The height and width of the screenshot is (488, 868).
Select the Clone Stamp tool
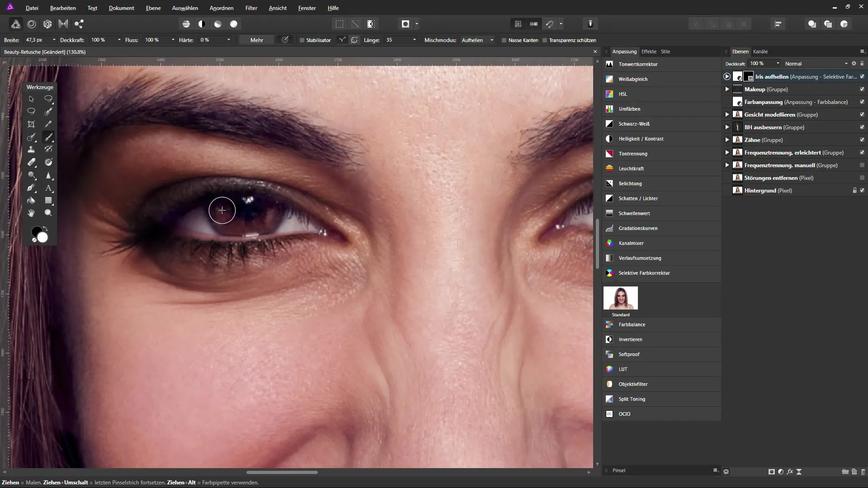tap(31, 150)
